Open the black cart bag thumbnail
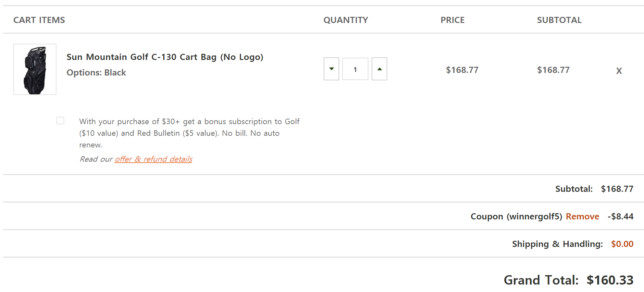The width and height of the screenshot is (644, 292). pos(35,69)
